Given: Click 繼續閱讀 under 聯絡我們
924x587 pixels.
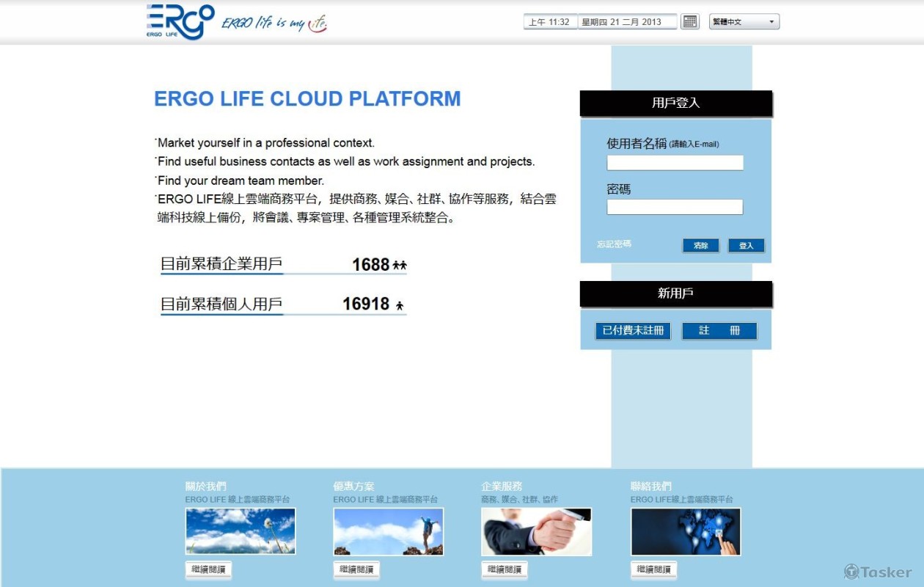Looking at the screenshot, I should pyautogui.click(x=653, y=569).
